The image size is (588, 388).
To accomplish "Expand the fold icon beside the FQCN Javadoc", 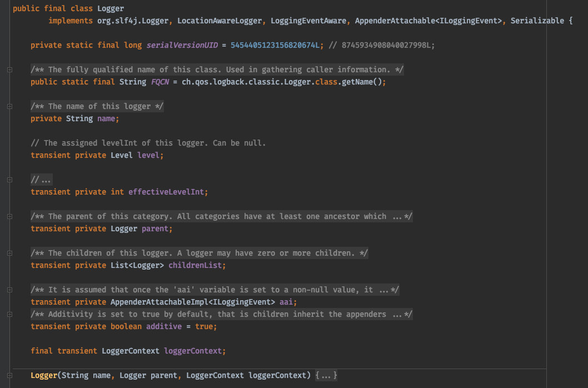I will click(9, 69).
